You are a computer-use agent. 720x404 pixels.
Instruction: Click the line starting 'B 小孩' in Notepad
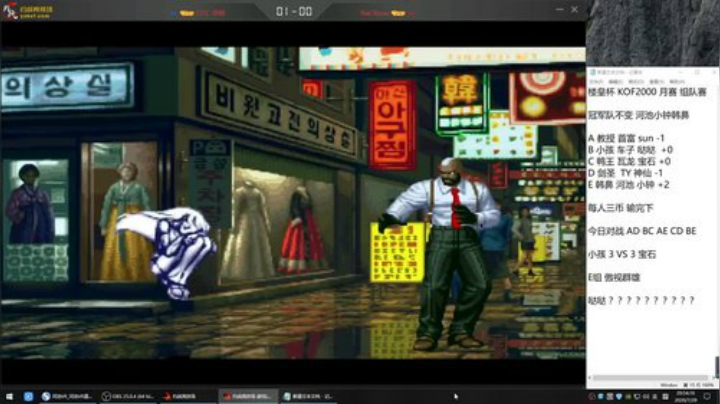tap(630, 150)
